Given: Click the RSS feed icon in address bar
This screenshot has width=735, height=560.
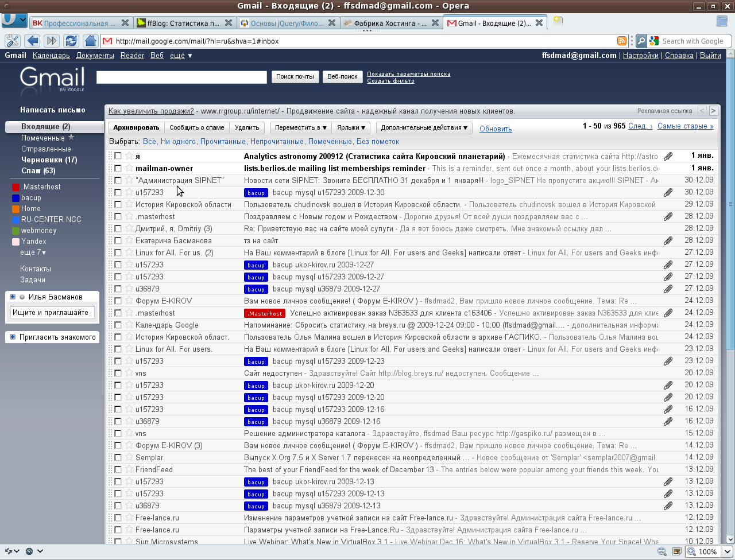Looking at the screenshot, I should [621, 41].
